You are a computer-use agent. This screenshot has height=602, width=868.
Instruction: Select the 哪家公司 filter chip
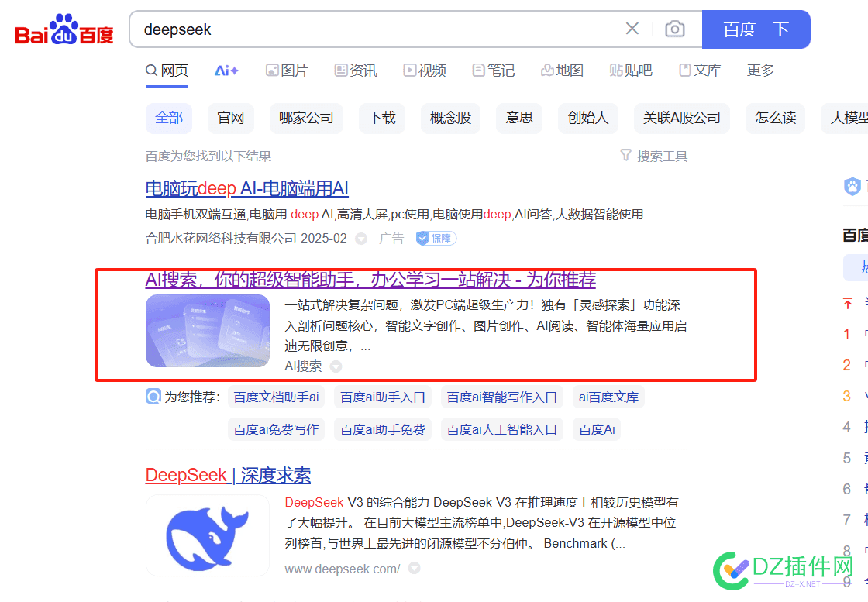click(307, 118)
